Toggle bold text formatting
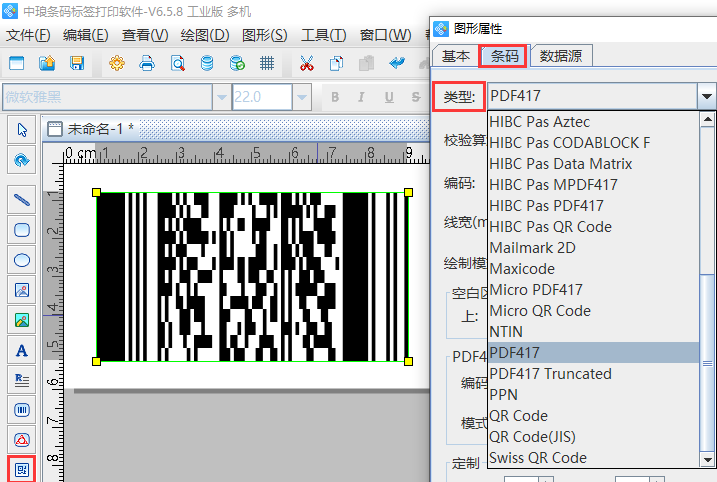The image size is (717, 482). (x=335, y=97)
